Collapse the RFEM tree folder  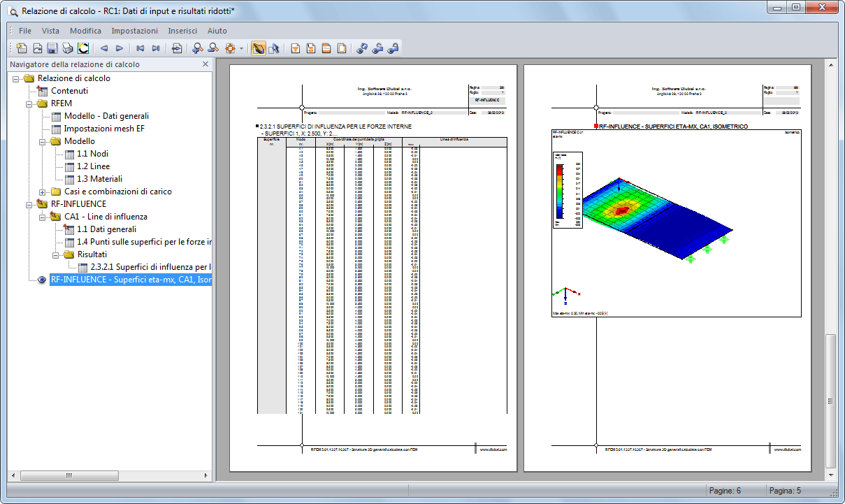point(29,103)
